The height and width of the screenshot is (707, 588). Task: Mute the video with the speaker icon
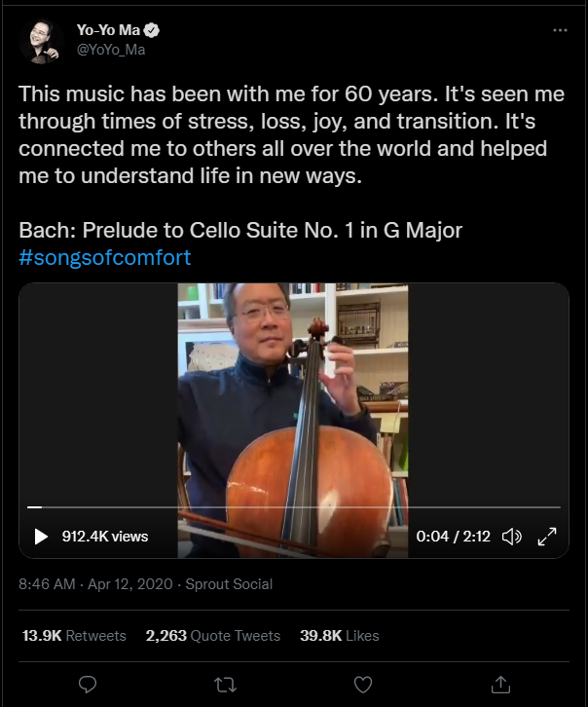coord(512,537)
